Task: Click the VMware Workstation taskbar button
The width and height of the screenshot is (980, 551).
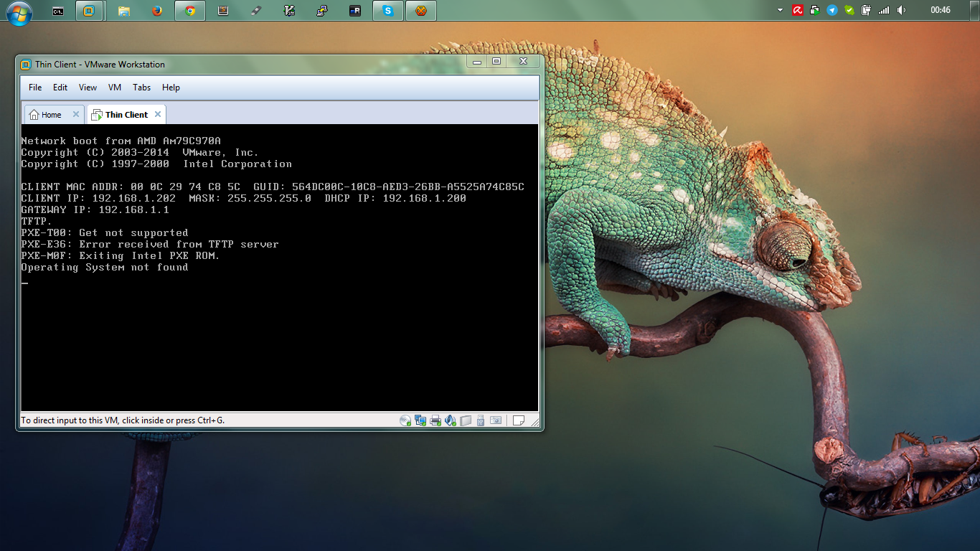Action: (x=88, y=11)
